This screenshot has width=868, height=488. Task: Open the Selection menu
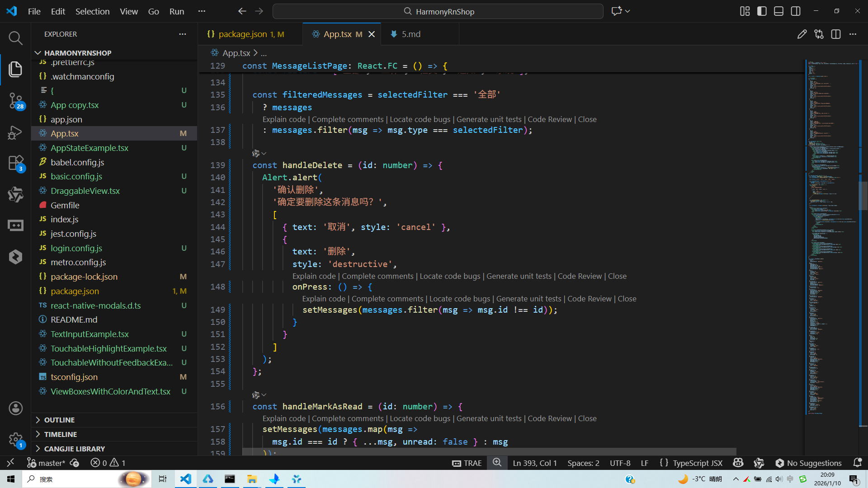pyautogui.click(x=92, y=11)
